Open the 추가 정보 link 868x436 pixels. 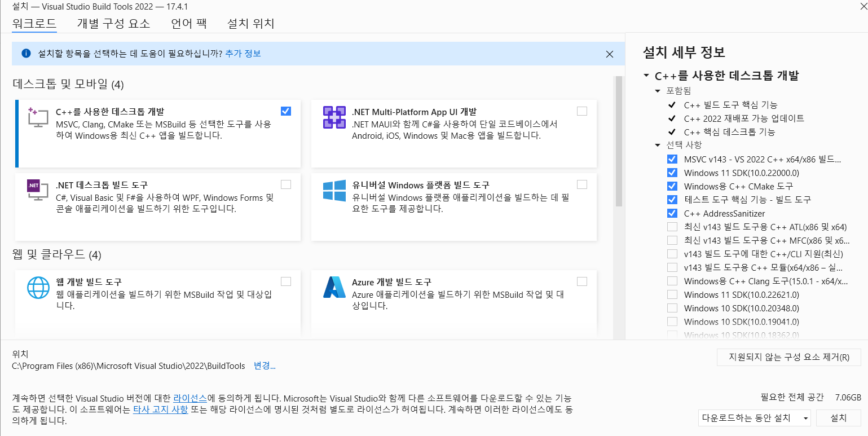(243, 54)
